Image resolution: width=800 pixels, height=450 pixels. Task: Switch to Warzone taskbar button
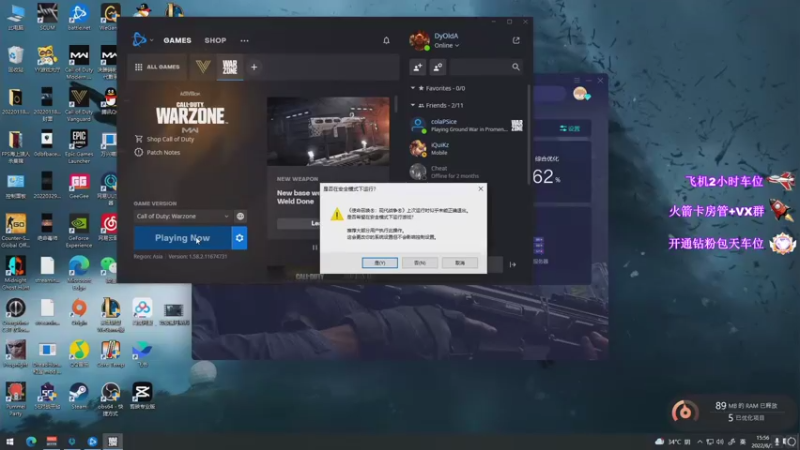click(112, 441)
